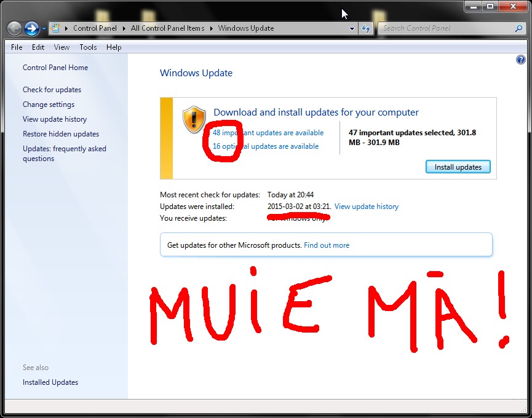Viewport: 532px width, 418px height.
Task: Expand the chevron after Control Panel breadcrumb
Action: pyautogui.click(x=124, y=28)
